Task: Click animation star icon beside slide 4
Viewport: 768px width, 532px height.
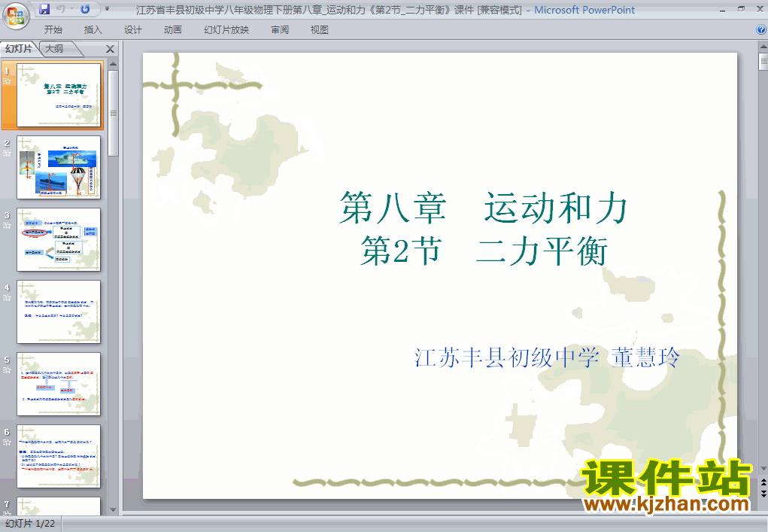Action: [7, 298]
